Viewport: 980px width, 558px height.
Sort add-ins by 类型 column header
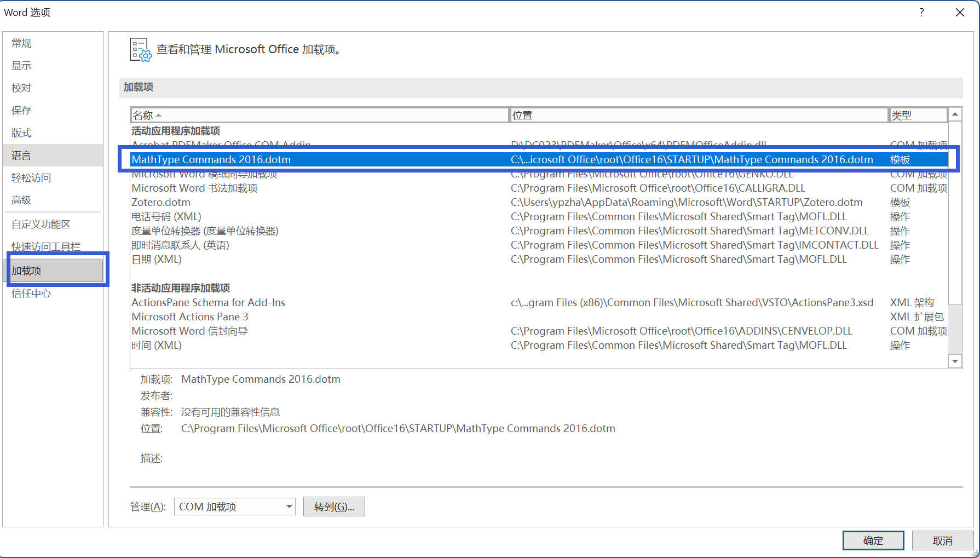pyautogui.click(x=918, y=115)
